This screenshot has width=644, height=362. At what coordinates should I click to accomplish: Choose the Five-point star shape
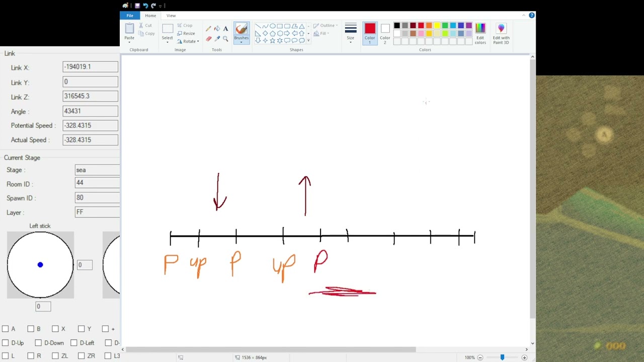[x=272, y=41]
